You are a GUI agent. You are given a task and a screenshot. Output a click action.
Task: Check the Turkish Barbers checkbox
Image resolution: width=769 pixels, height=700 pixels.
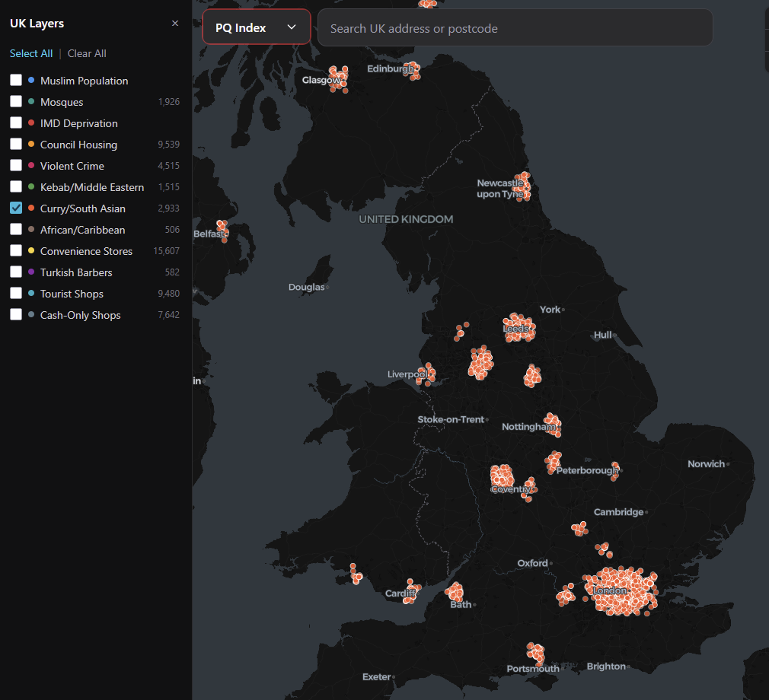[16, 272]
